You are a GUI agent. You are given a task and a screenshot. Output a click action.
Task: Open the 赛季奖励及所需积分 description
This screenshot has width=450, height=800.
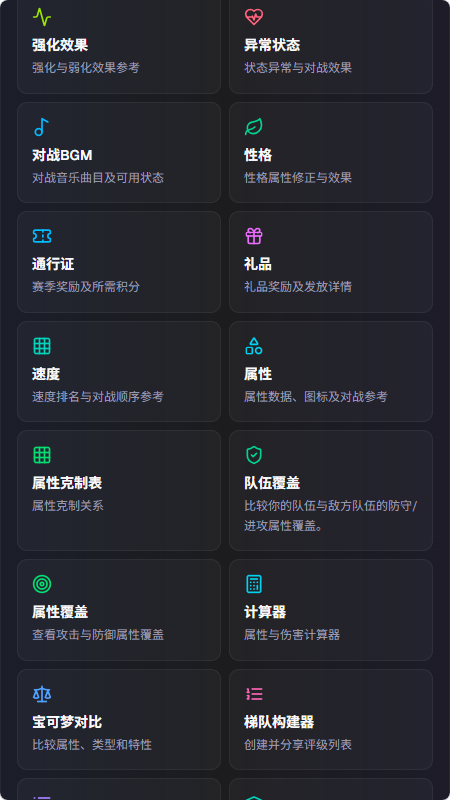pos(86,286)
